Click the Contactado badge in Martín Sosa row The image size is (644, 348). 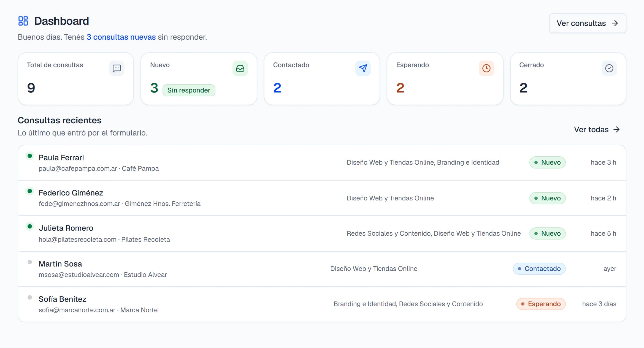coord(539,269)
